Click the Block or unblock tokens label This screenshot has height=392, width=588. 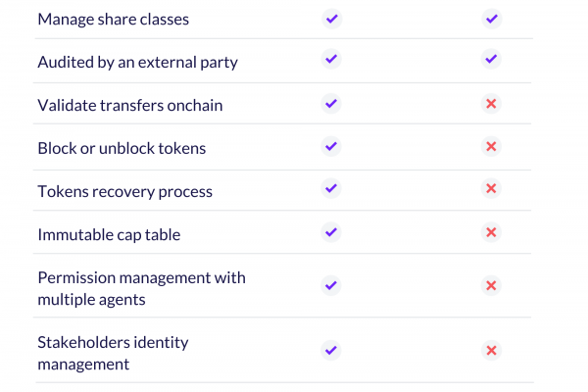122,148
